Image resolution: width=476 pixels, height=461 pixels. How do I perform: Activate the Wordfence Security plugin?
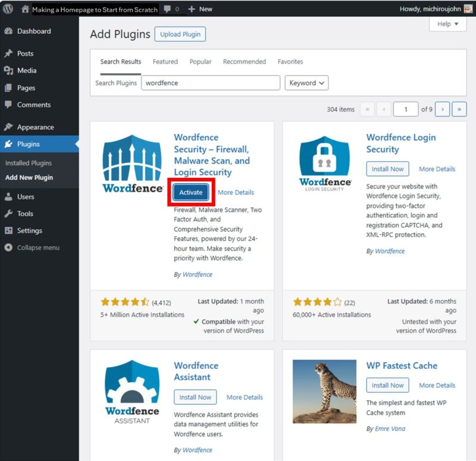pos(191,192)
